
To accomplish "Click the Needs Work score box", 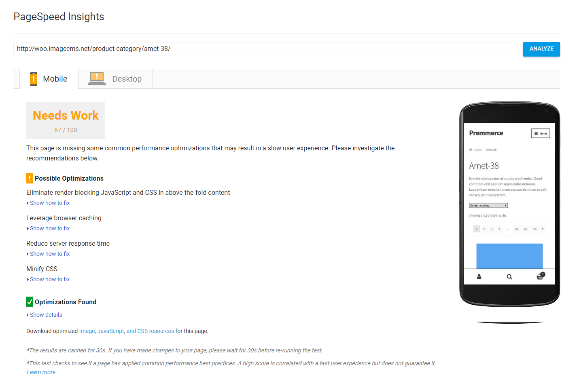I will pos(66,120).
